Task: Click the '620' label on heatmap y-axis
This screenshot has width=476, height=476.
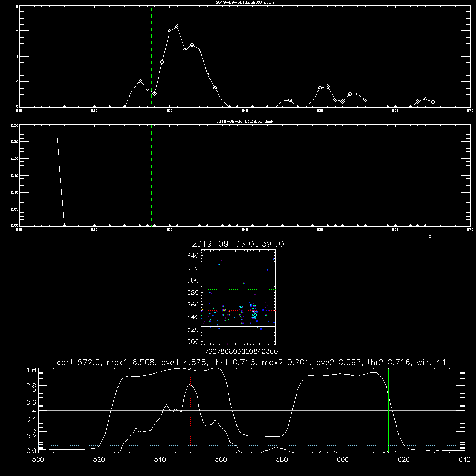Action: click(x=193, y=268)
